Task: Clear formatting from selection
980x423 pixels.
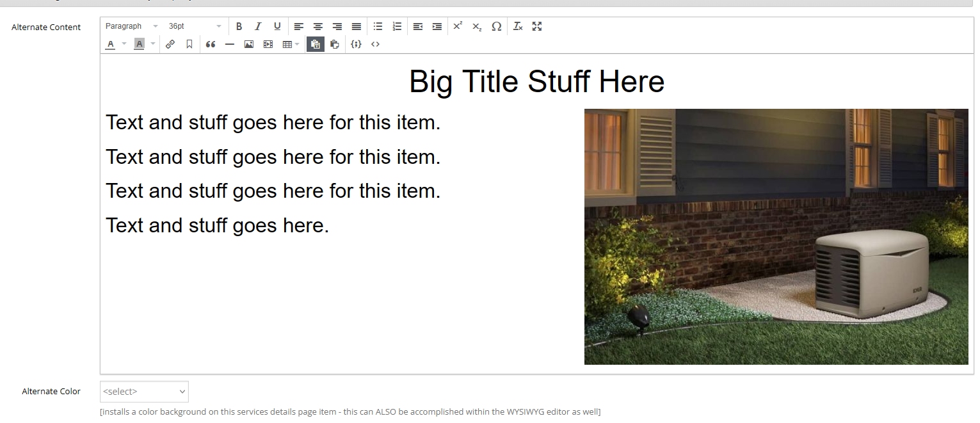Action: (518, 26)
